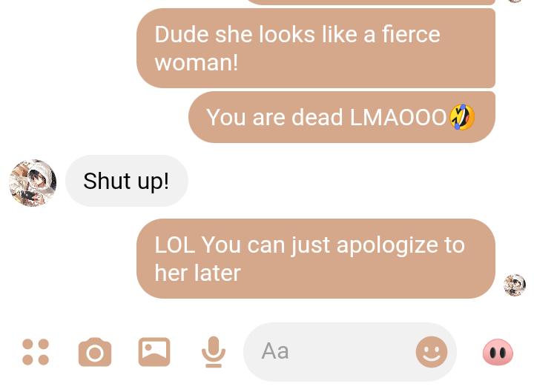Tap the microphone to record voice message

click(214, 352)
